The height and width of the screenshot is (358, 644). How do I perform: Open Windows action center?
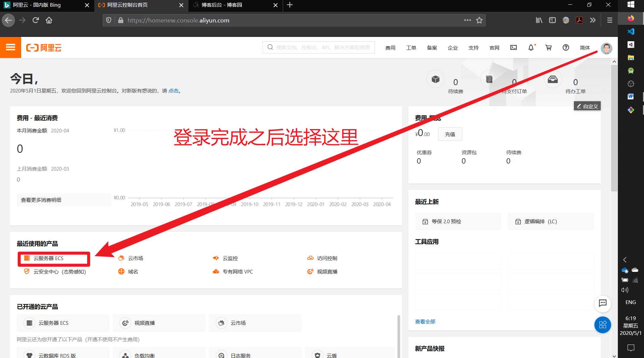(631, 348)
